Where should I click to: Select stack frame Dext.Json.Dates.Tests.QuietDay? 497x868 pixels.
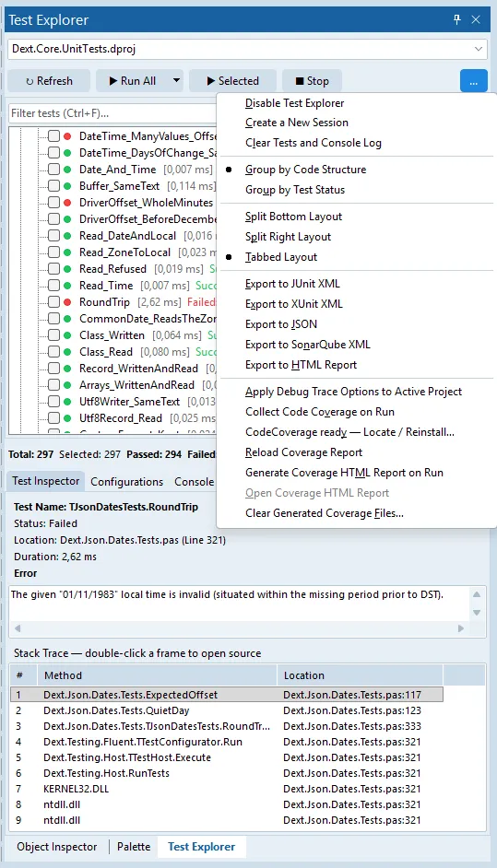click(227, 710)
